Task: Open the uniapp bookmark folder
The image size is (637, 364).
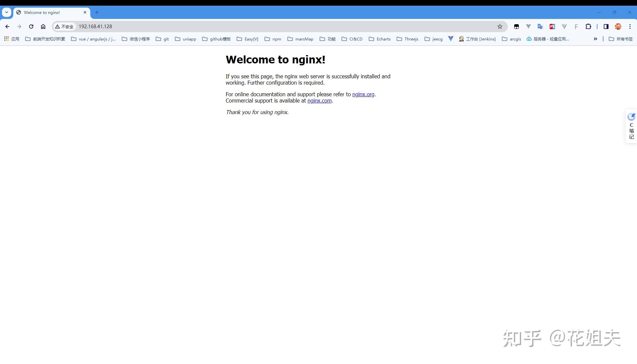Action: pos(186,39)
